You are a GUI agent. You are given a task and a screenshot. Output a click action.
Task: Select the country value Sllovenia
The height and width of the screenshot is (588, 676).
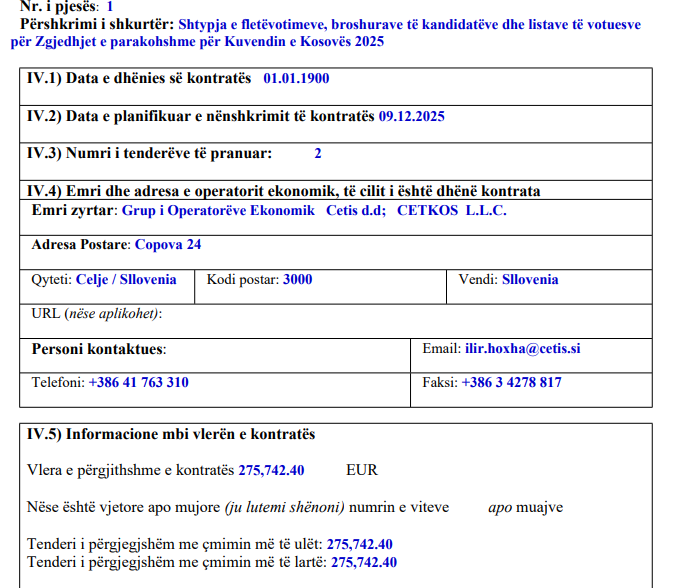[x=530, y=279]
